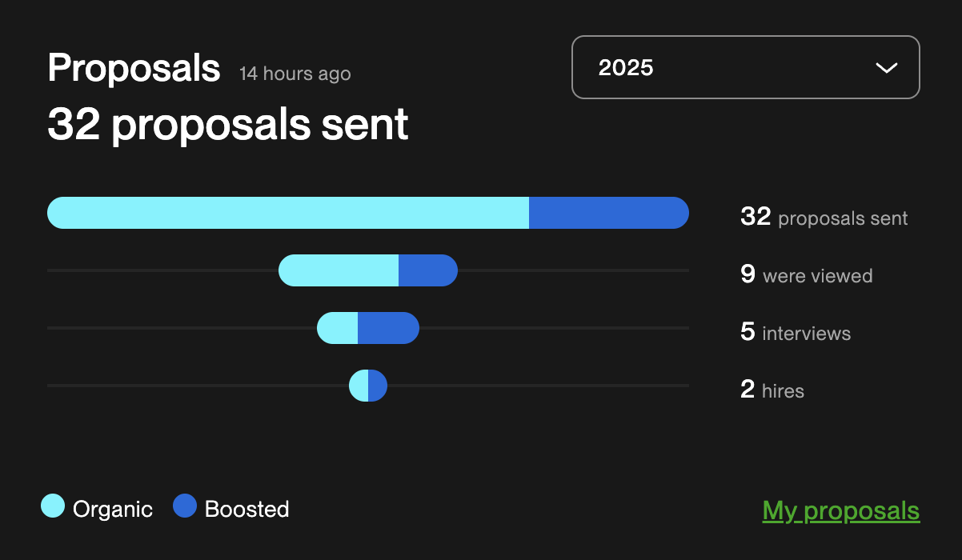Image resolution: width=962 pixels, height=560 pixels.
Task: Select the Boosted legend label
Action: [x=247, y=510]
